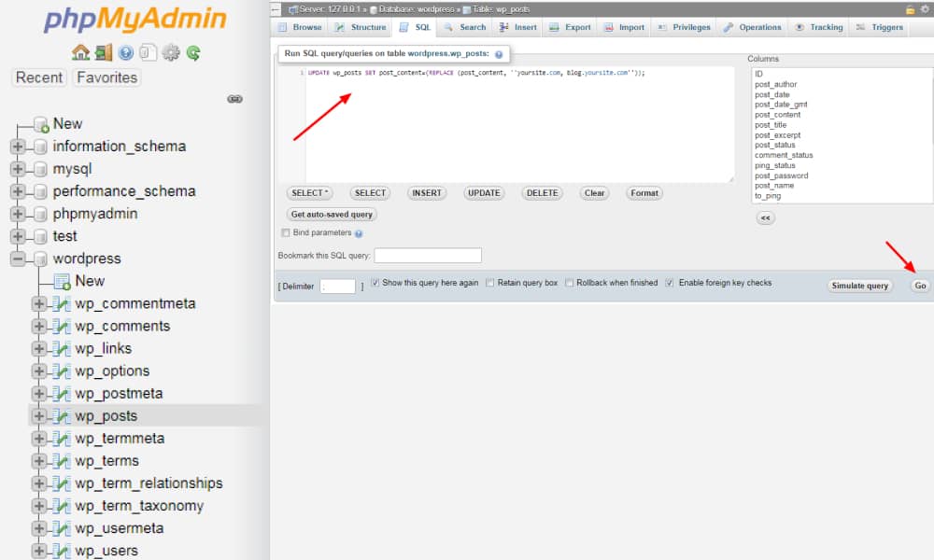Open the Browse tab
This screenshot has width=934, height=560.
click(300, 27)
